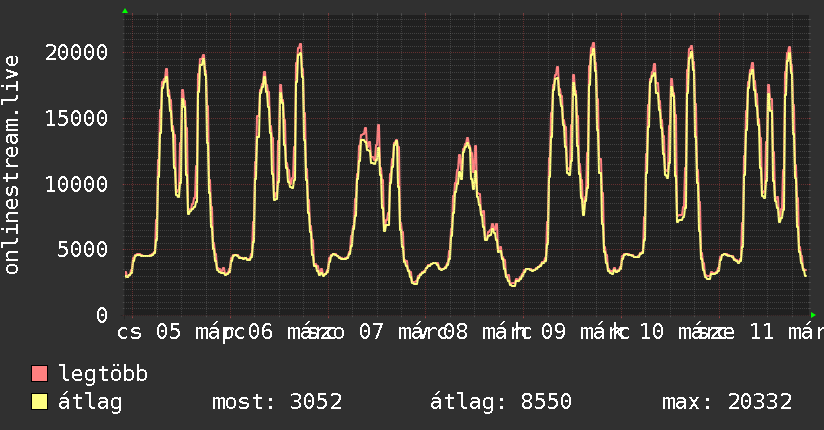The height and width of the screenshot is (430, 824).
Task: Select the átlag legend label beside the yellow swatch
Action: [x=90, y=402]
